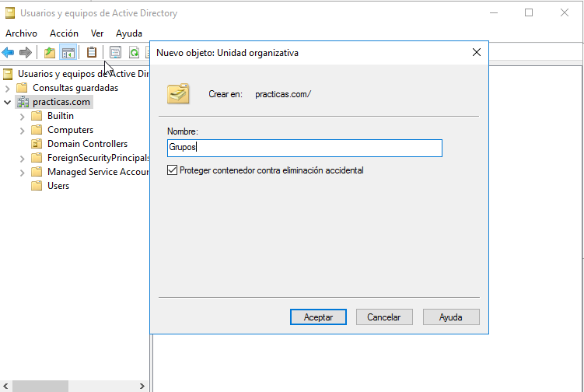Screen dimensions: 584x392
Task: Click the Forward arrow in toolbar
Action: 25,53
